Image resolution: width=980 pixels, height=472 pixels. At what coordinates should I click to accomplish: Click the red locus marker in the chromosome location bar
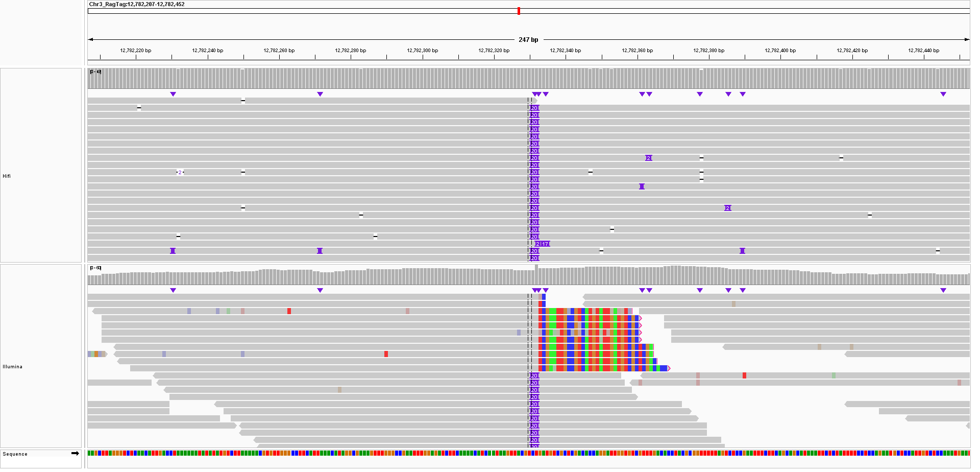519,11
